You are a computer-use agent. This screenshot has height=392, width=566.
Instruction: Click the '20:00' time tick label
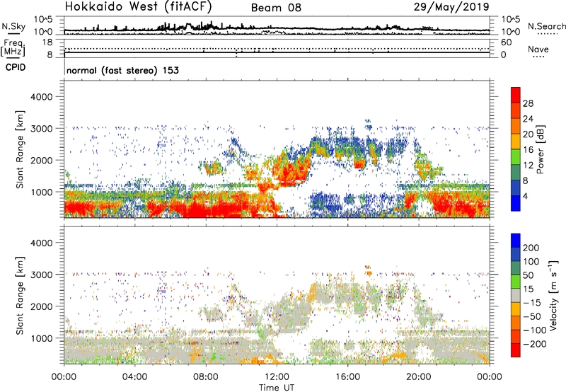[x=418, y=377]
